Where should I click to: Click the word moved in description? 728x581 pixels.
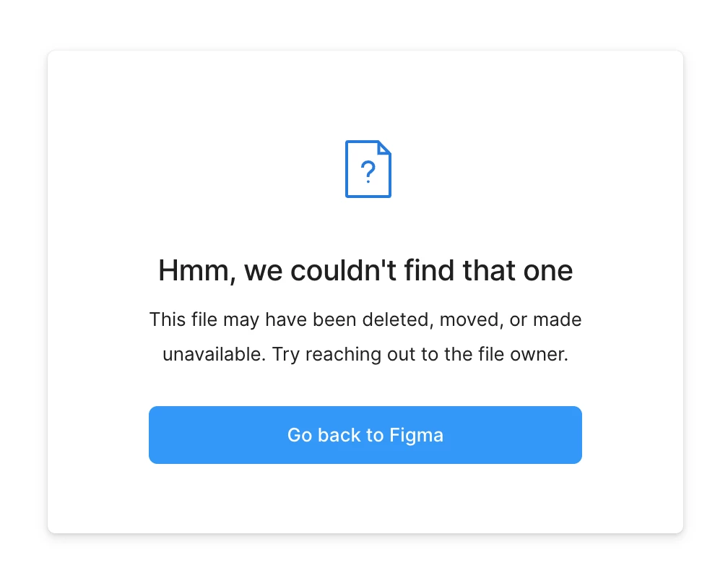(x=471, y=320)
